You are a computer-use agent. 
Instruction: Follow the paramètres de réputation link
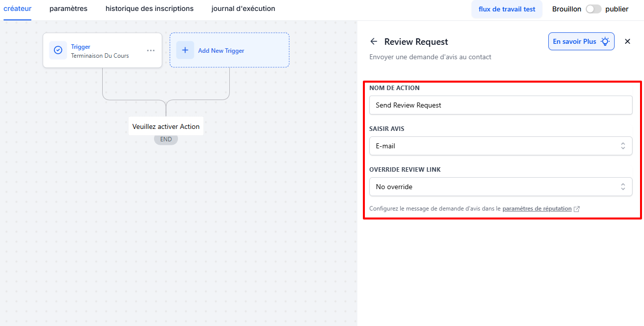click(537, 209)
